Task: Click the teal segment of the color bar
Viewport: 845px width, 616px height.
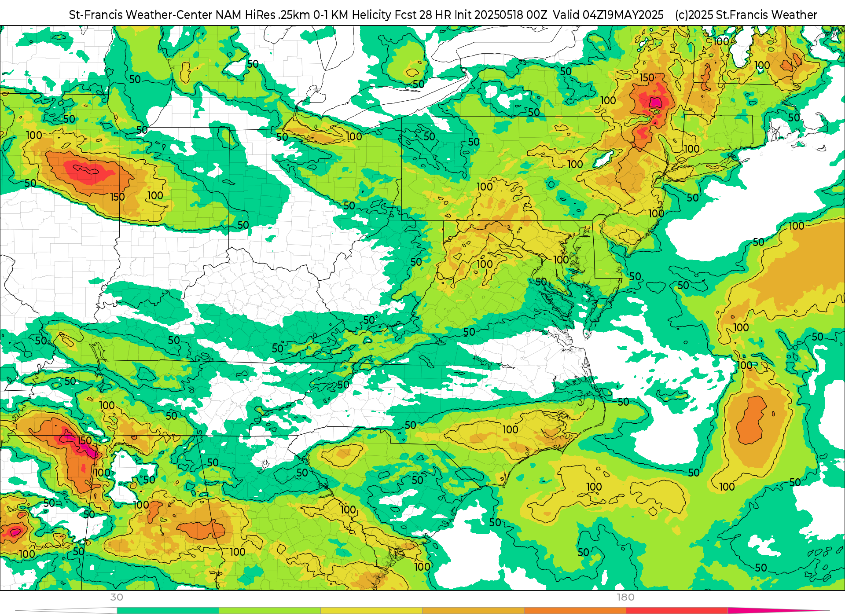Action: pos(168,610)
